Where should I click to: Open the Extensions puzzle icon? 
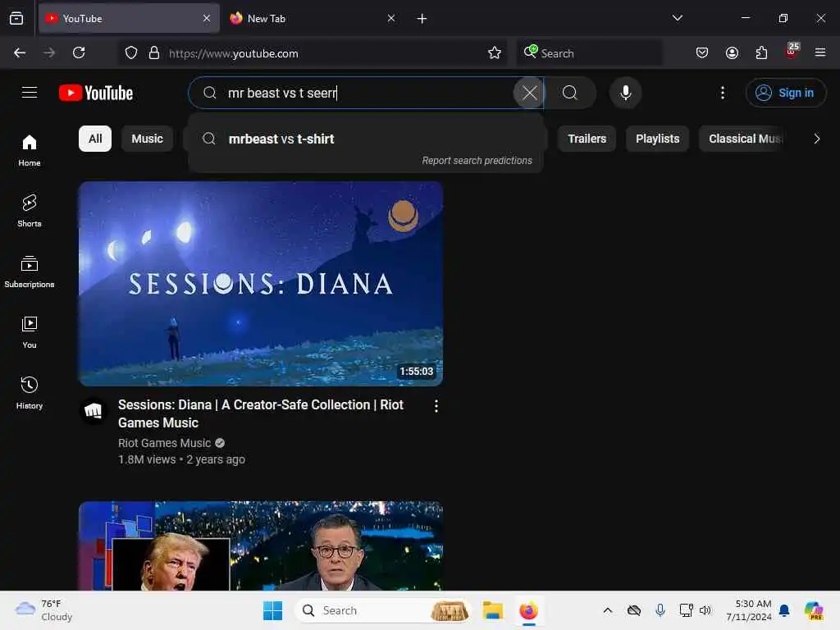pos(761,53)
